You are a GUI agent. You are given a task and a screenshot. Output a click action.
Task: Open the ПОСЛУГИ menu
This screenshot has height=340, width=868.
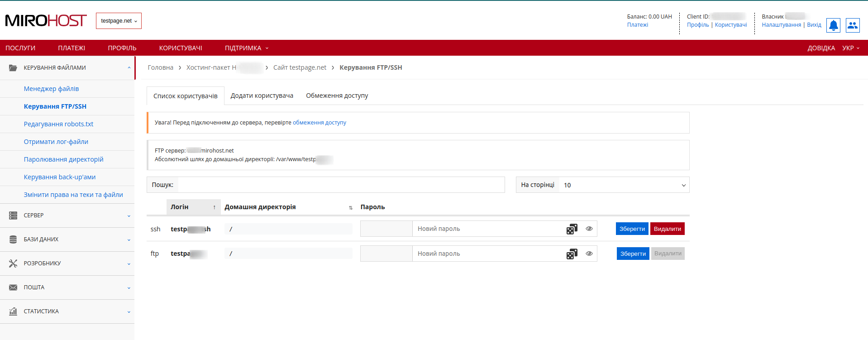[x=20, y=48]
